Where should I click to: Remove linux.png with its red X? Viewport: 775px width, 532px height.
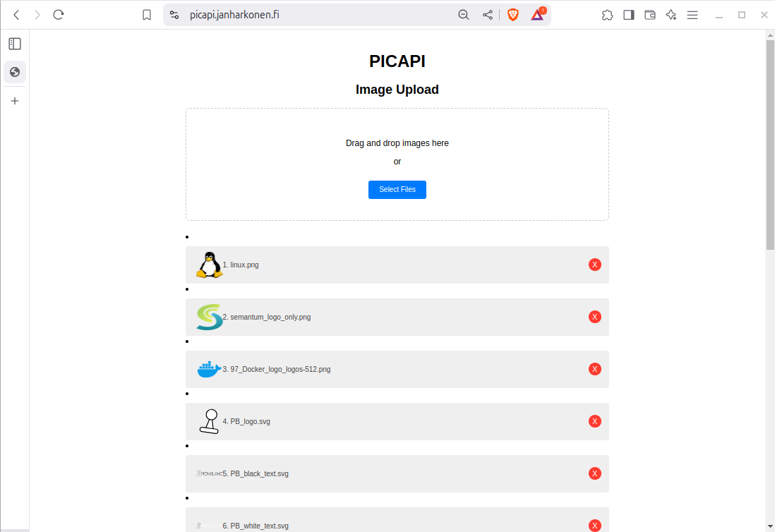[x=594, y=265]
